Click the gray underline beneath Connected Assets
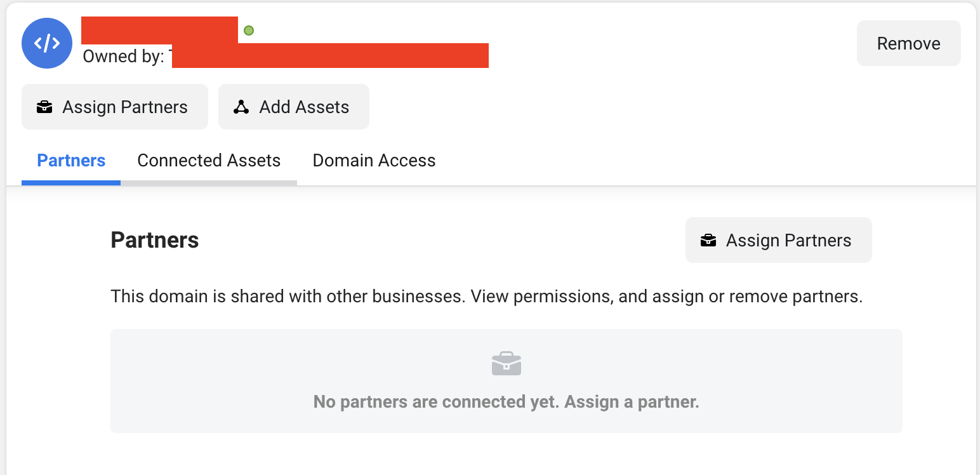980x475 pixels. point(209,183)
